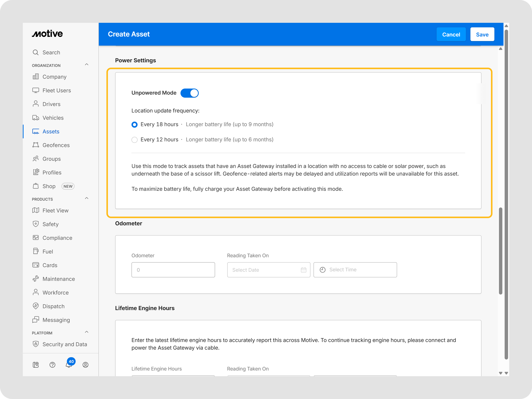The image size is (532, 399).
Task: Collapse the Products section chevron
Action: pyautogui.click(x=87, y=198)
